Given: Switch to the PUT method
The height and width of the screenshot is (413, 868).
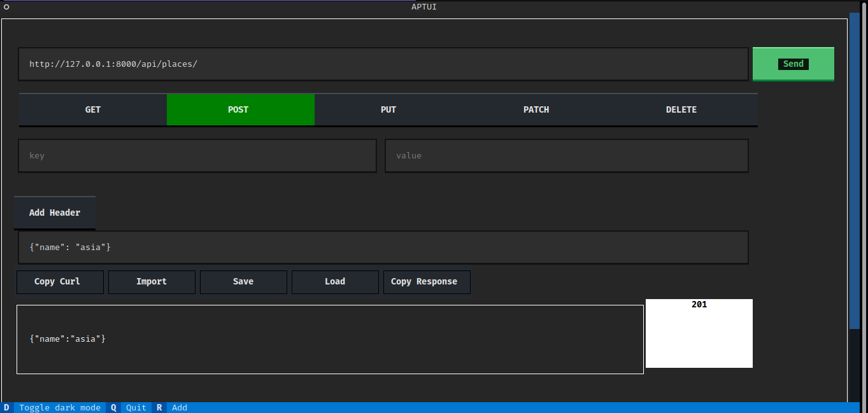Looking at the screenshot, I should click(388, 109).
